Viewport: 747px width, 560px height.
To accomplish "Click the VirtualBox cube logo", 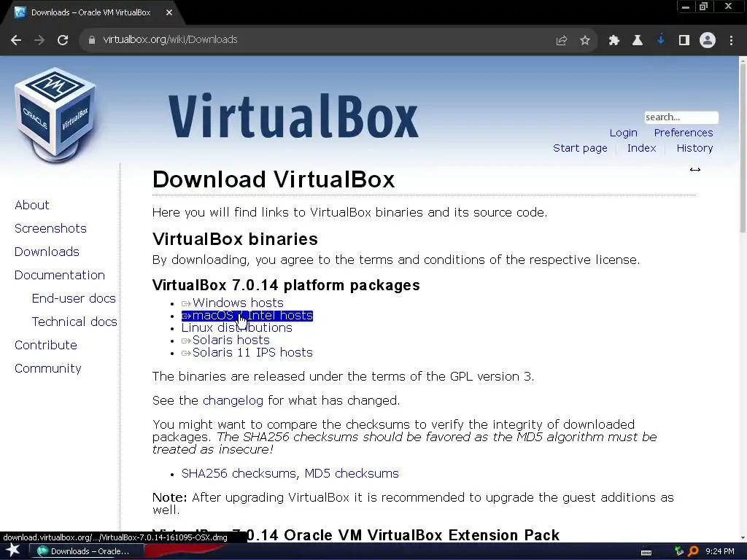I will point(55,114).
